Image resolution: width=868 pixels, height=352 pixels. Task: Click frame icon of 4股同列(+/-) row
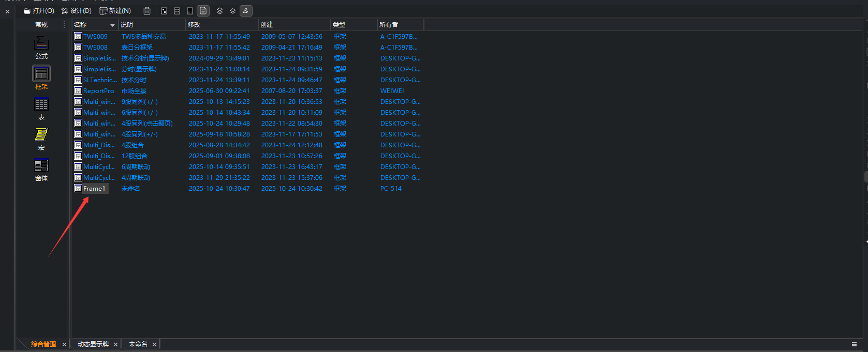point(78,134)
